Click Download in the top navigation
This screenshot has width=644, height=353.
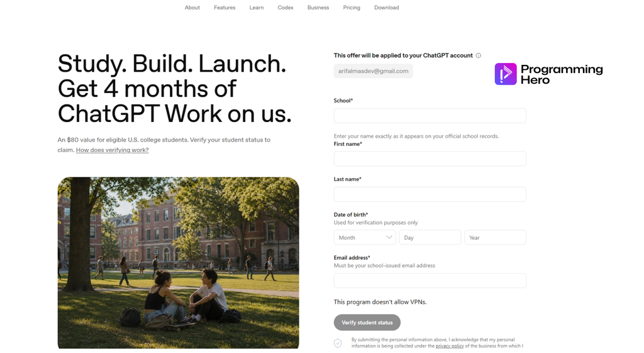coord(387,8)
